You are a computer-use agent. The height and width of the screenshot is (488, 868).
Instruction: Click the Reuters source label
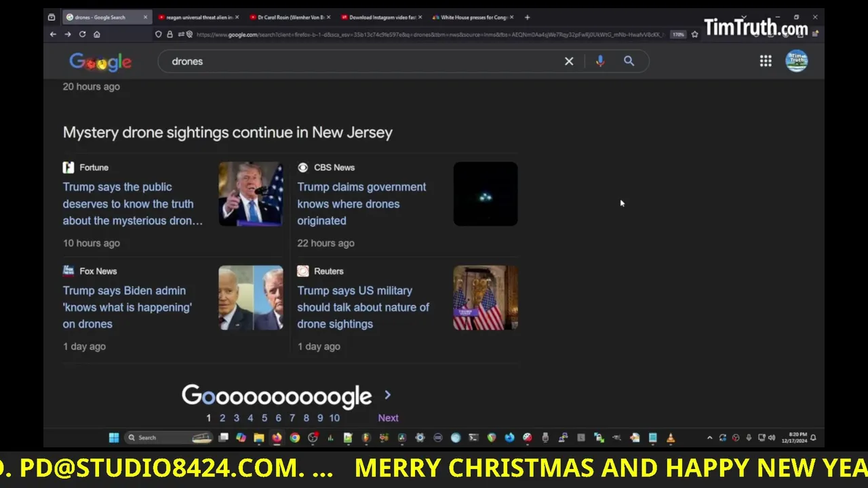point(328,271)
